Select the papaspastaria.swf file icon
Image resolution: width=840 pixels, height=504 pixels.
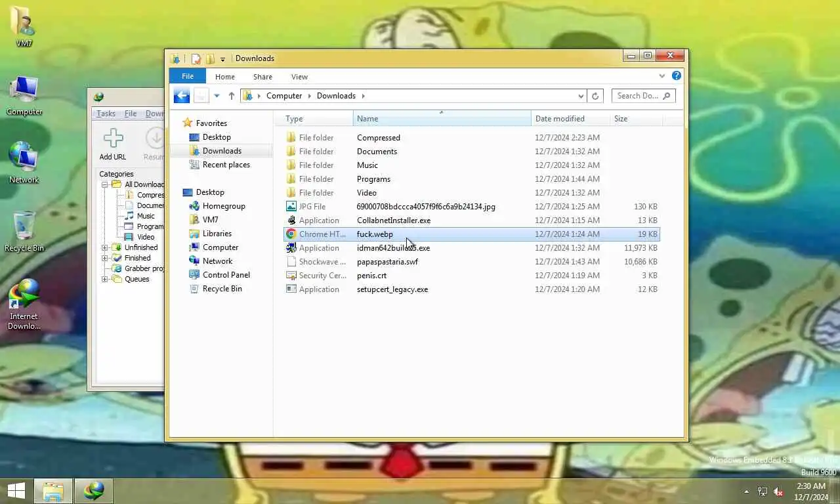(291, 262)
